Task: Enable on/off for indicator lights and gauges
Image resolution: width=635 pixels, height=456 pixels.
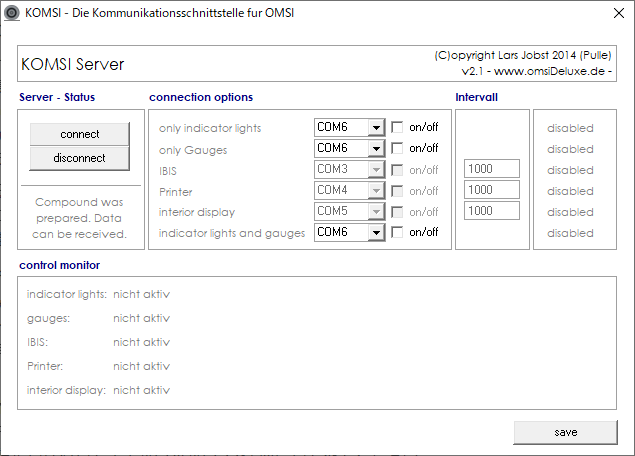Action: [397, 232]
